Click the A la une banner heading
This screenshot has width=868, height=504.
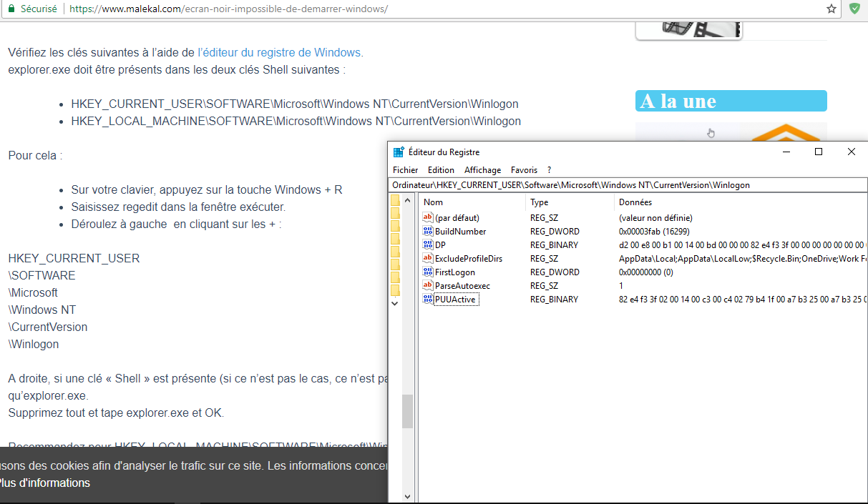[731, 101]
